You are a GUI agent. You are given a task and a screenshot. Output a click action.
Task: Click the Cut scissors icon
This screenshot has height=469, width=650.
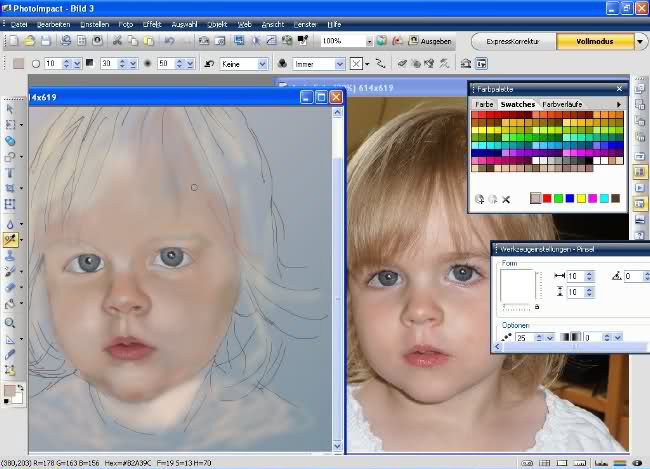click(x=117, y=41)
